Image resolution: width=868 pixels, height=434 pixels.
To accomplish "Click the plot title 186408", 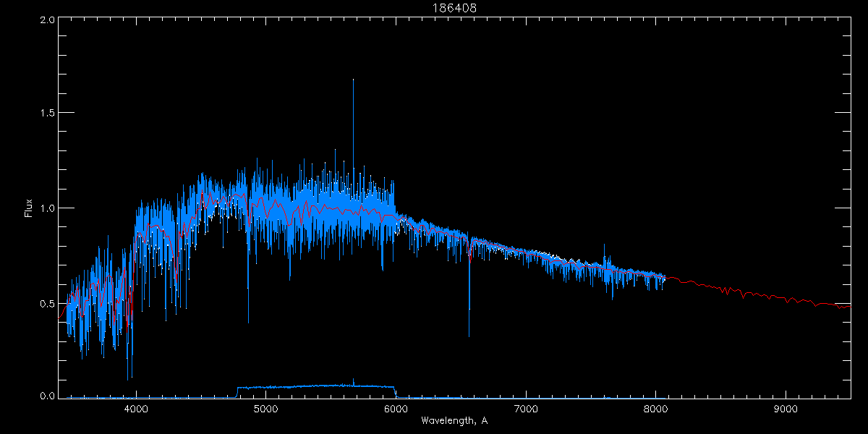I will [455, 8].
